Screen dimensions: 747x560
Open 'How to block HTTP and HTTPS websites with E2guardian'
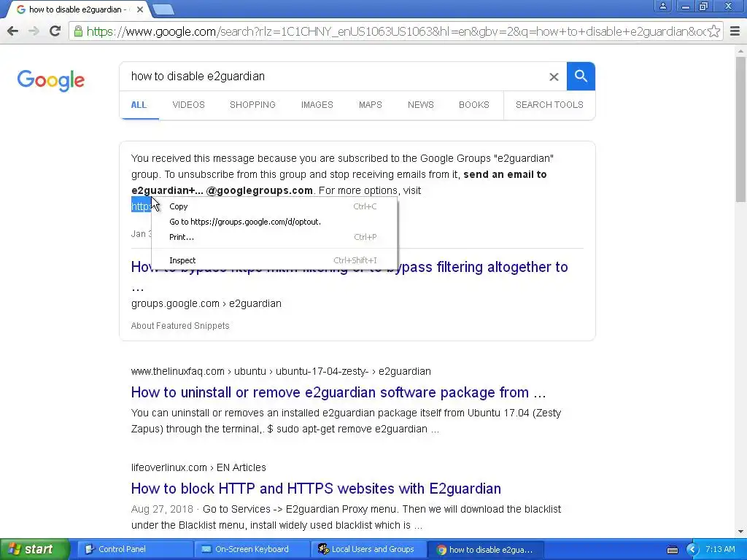pyautogui.click(x=316, y=489)
